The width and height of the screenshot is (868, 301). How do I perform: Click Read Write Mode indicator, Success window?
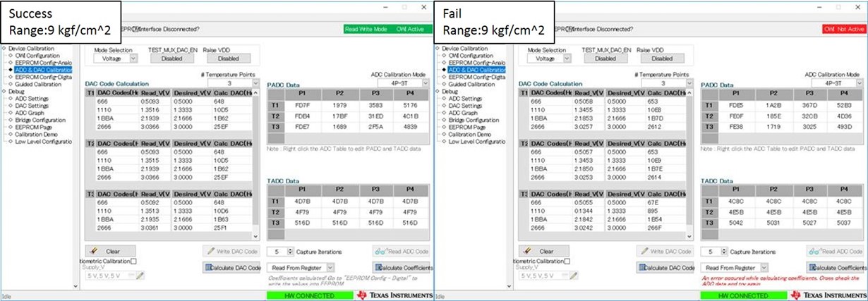[367, 29]
